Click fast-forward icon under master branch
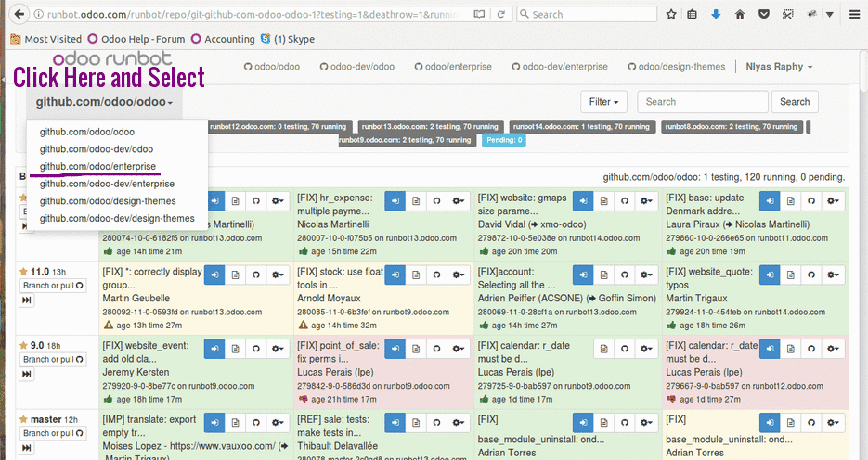Viewport: 868px width, 460px height. [x=27, y=448]
